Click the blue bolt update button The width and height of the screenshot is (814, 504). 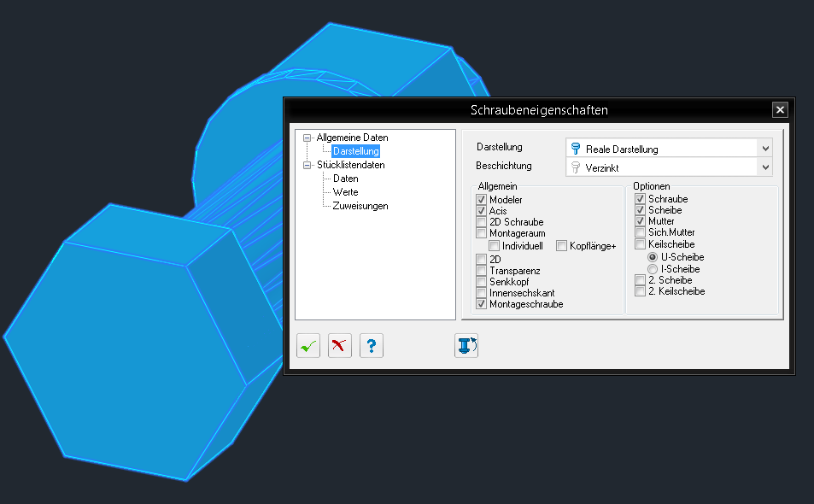[466, 346]
